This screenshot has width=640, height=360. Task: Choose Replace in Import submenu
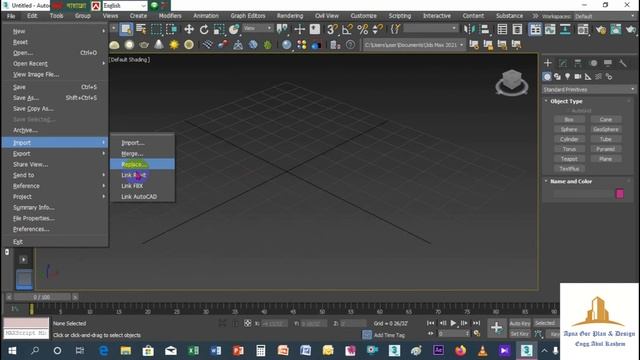pos(142,164)
